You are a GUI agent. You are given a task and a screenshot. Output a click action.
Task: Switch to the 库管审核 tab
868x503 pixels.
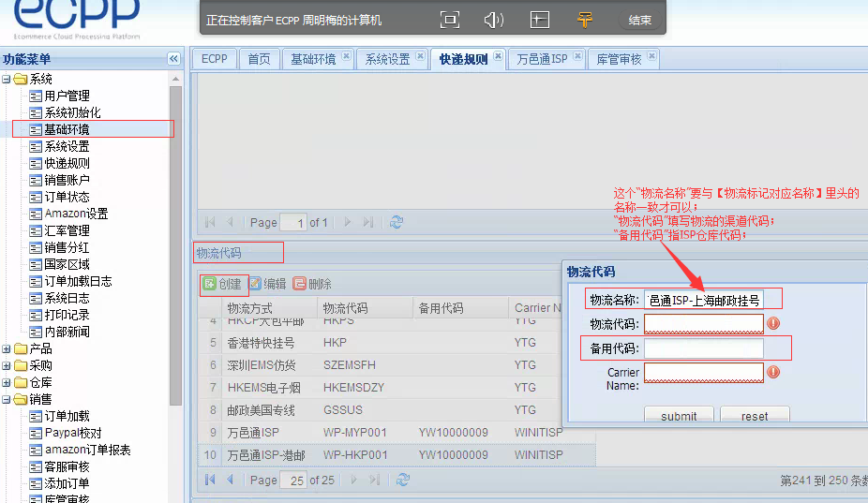[x=619, y=59]
